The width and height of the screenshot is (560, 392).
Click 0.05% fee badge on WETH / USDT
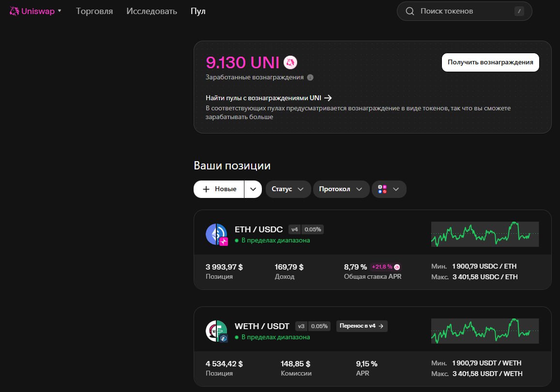coord(319,326)
